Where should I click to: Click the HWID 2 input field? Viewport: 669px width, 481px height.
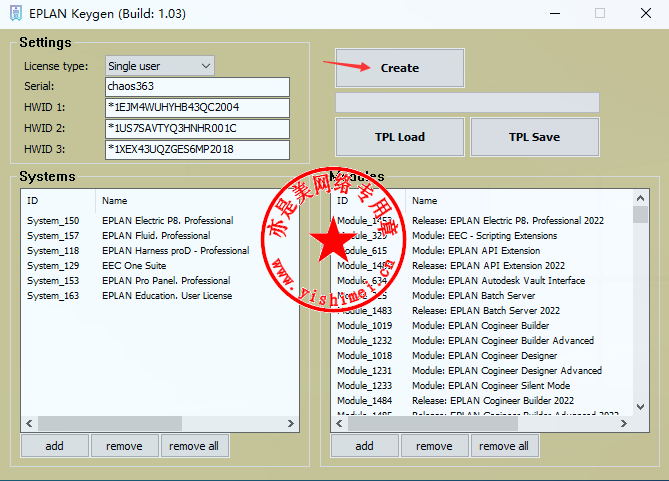click(x=197, y=128)
